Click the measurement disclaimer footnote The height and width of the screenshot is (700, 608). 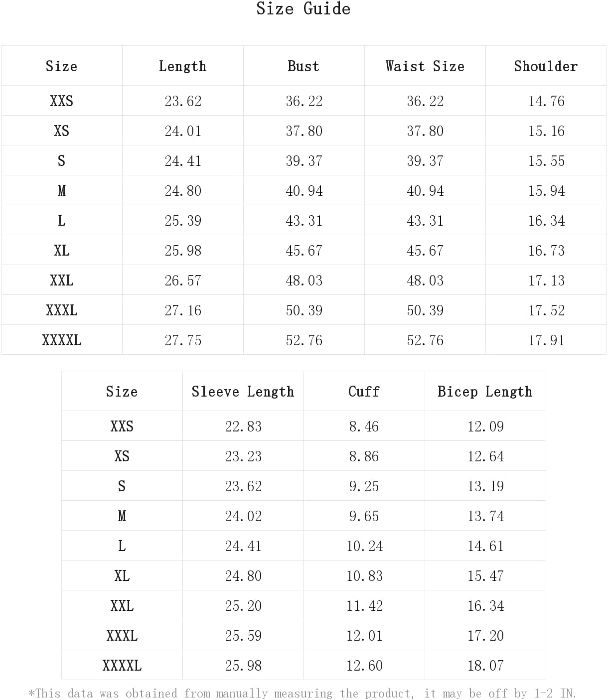click(x=303, y=693)
